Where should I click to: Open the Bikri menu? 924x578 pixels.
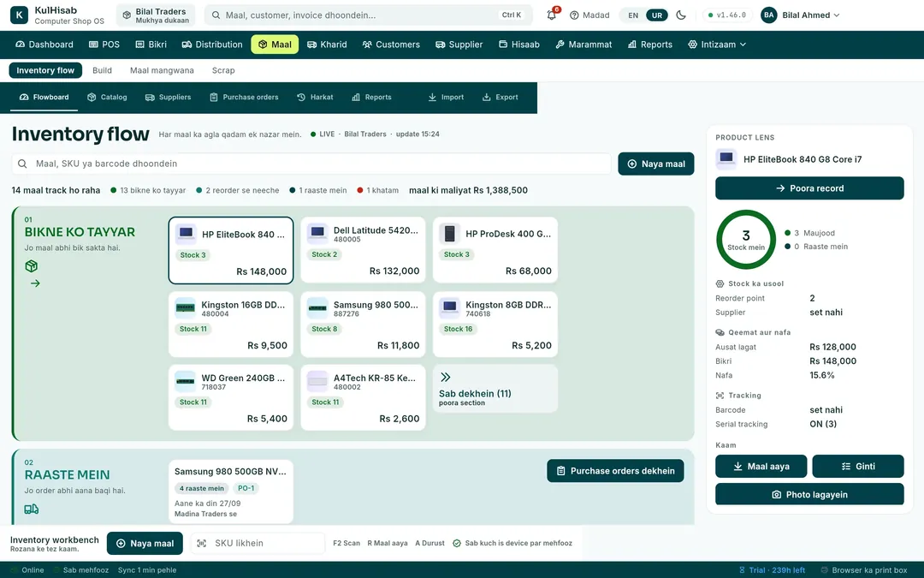coord(151,45)
